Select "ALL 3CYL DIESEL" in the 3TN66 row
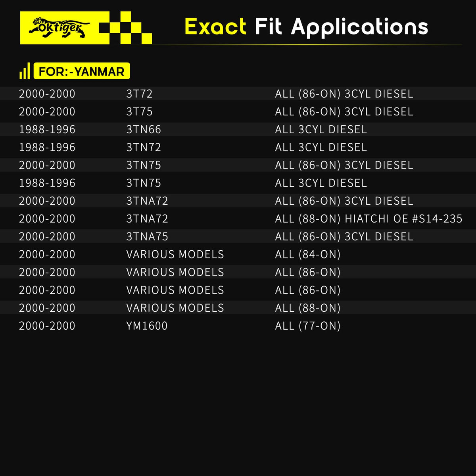Viewport: 476px width, 476px height. (321, 129)
